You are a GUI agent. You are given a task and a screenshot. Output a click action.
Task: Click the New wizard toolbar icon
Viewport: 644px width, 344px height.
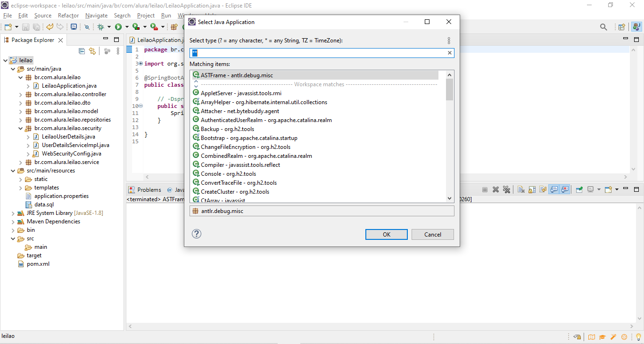click(x=8, y=27)
